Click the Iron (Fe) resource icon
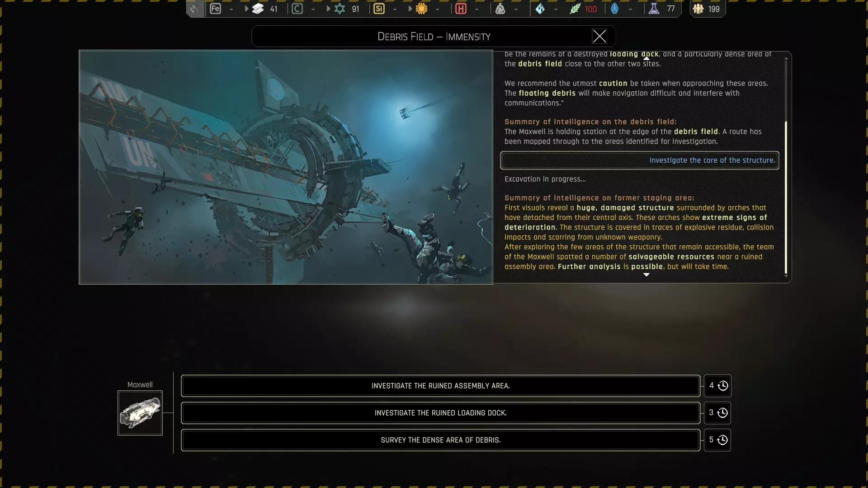 click(216, 9)
